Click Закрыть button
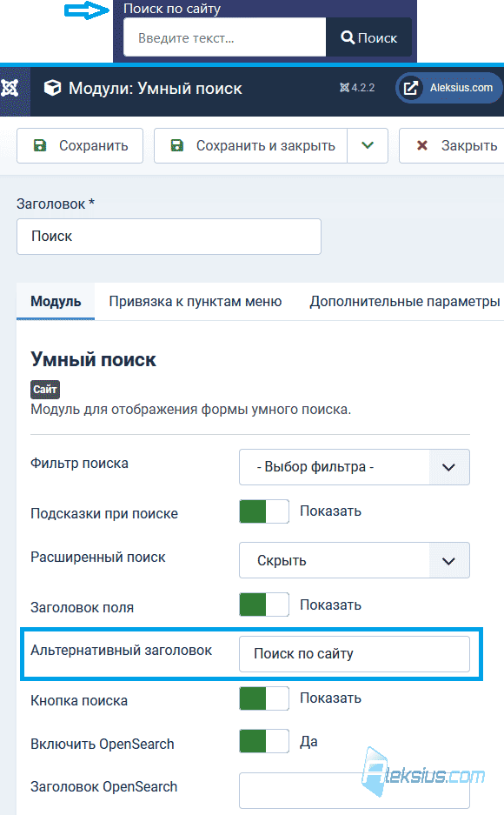 click(451, 145)
